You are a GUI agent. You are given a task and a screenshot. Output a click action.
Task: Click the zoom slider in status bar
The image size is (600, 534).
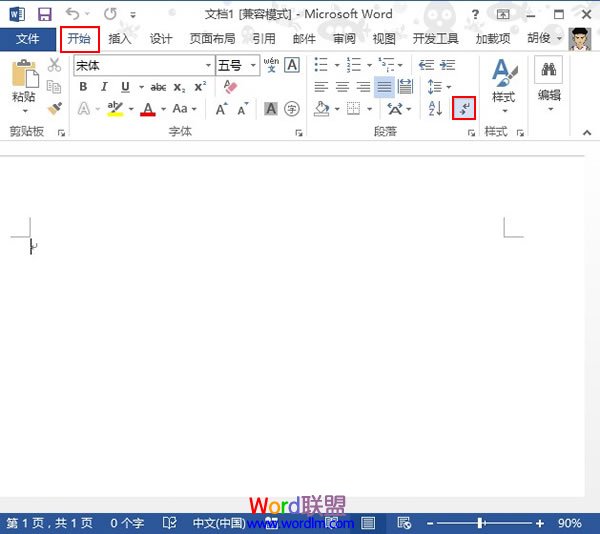coord(482,523)
